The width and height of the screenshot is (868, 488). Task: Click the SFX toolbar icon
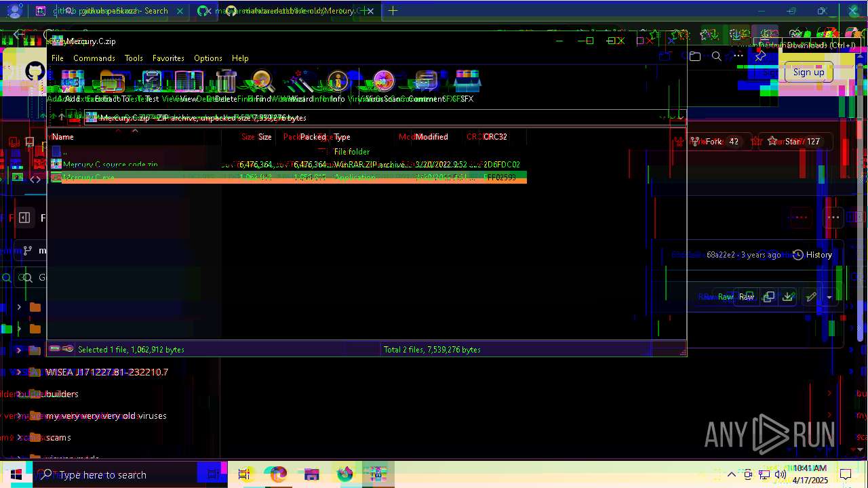(x=467, y=86)
